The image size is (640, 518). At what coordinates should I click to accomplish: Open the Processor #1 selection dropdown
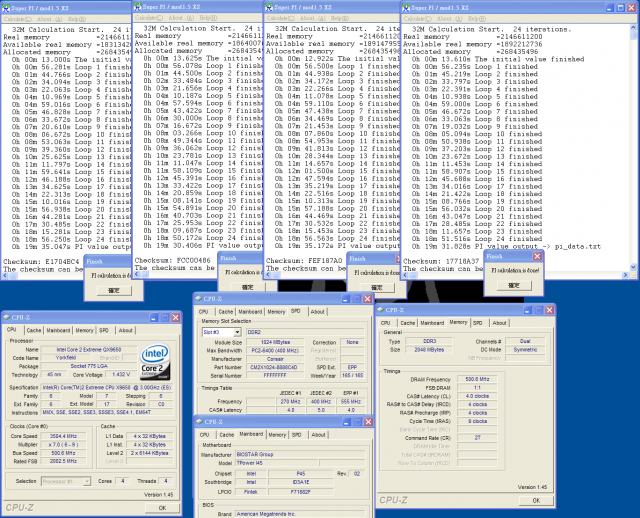pos(87,481)
